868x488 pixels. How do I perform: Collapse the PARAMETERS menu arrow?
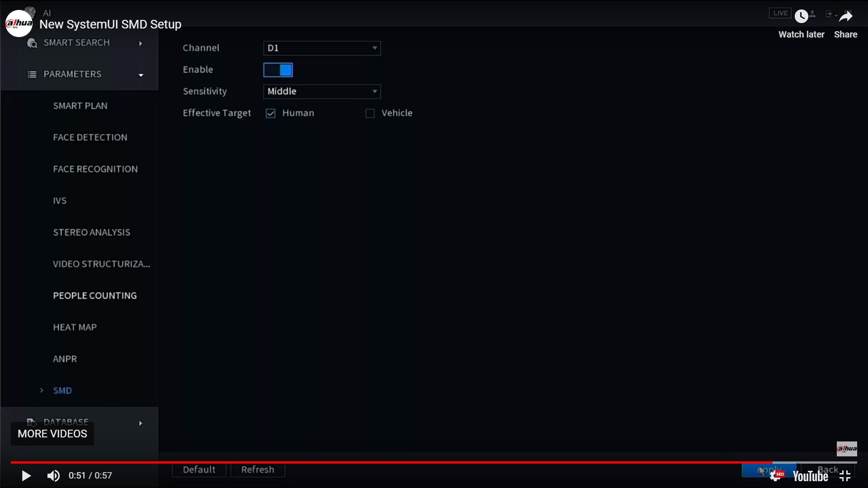coord(141,75)
